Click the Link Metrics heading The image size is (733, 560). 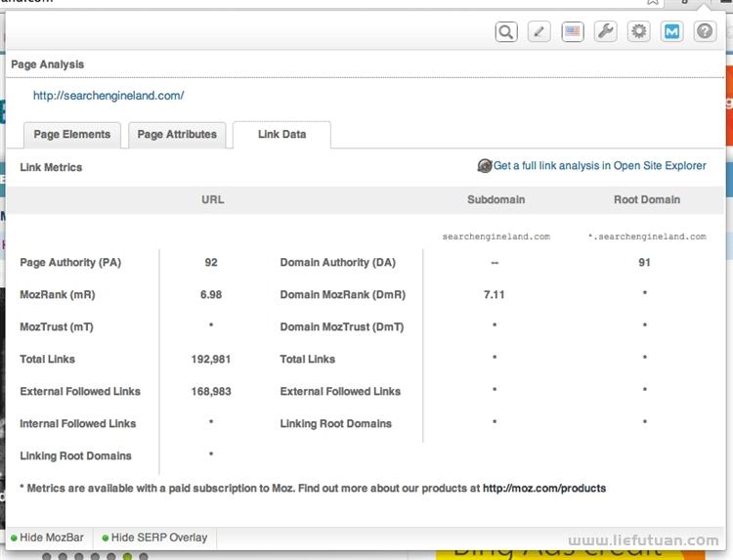pyautogui.click(x=51, y=167)
